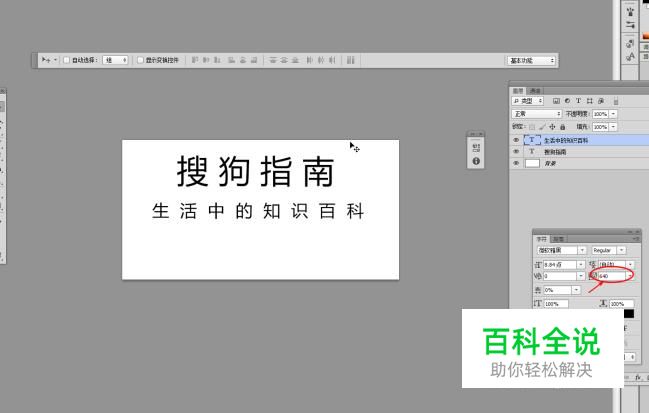
Task: Filter layers by pixel layers icon
Action: coord(556,101)
